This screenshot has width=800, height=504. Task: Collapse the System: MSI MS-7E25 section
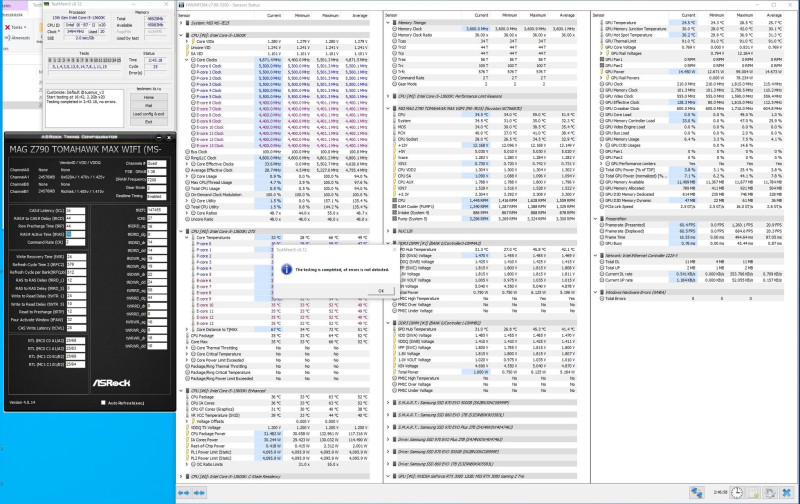point(181,23)
